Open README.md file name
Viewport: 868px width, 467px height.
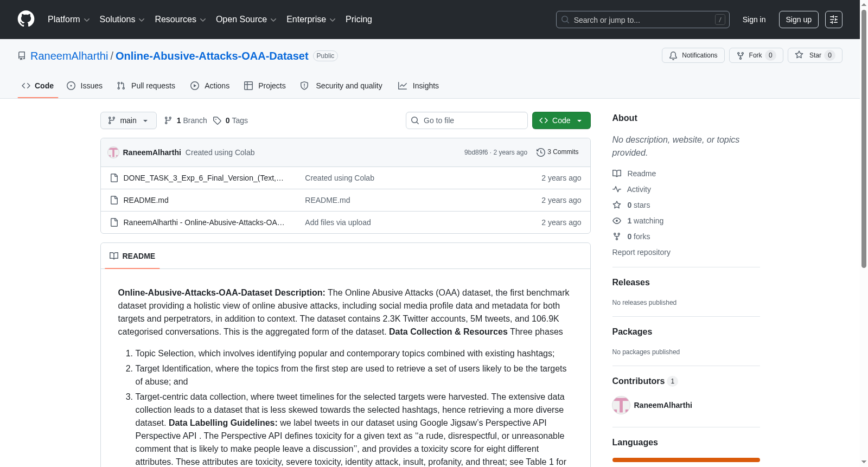(x=146, y=200)
